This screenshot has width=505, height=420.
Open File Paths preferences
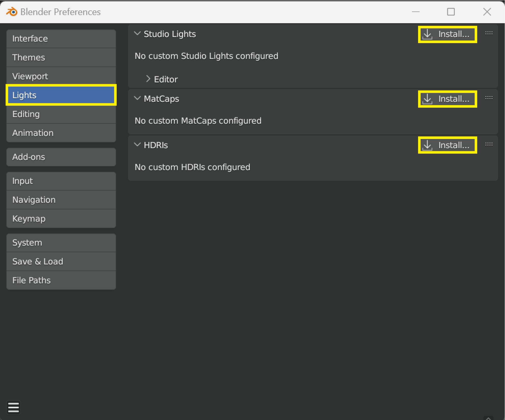(61, 280)
